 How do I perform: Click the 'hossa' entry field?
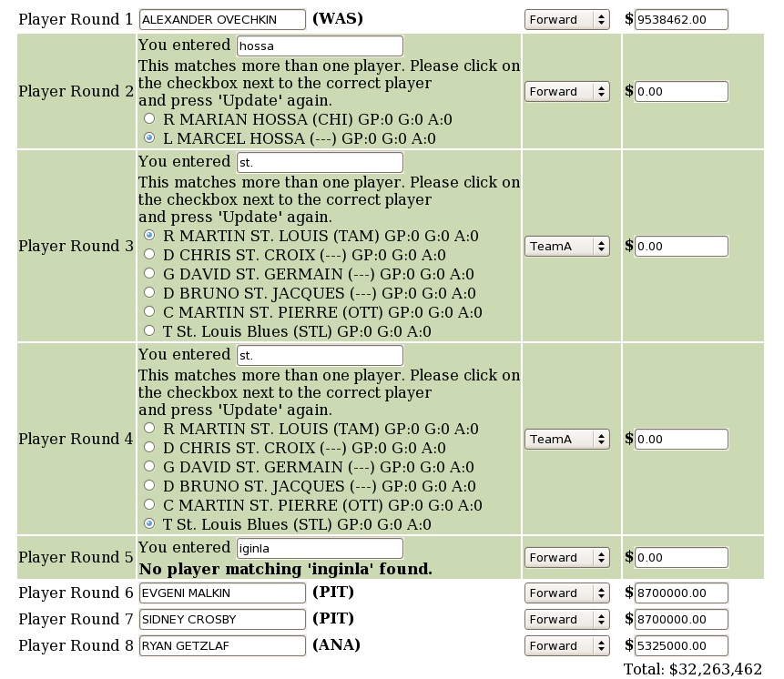(x=320, y=46)
